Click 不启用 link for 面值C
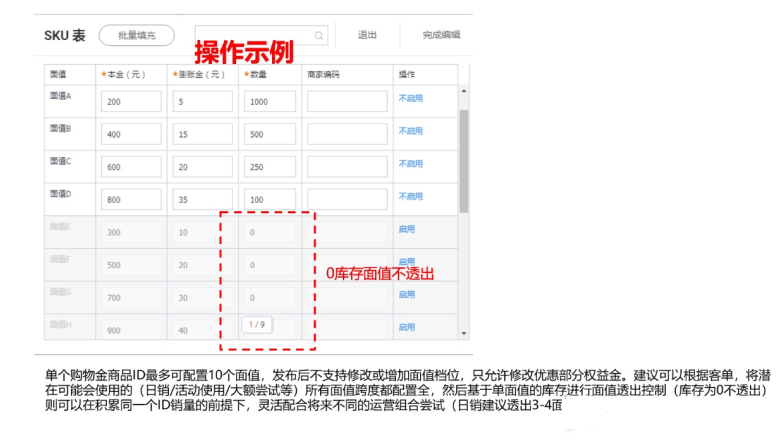Screen dimensions: 784x442 tap(410, 164)
